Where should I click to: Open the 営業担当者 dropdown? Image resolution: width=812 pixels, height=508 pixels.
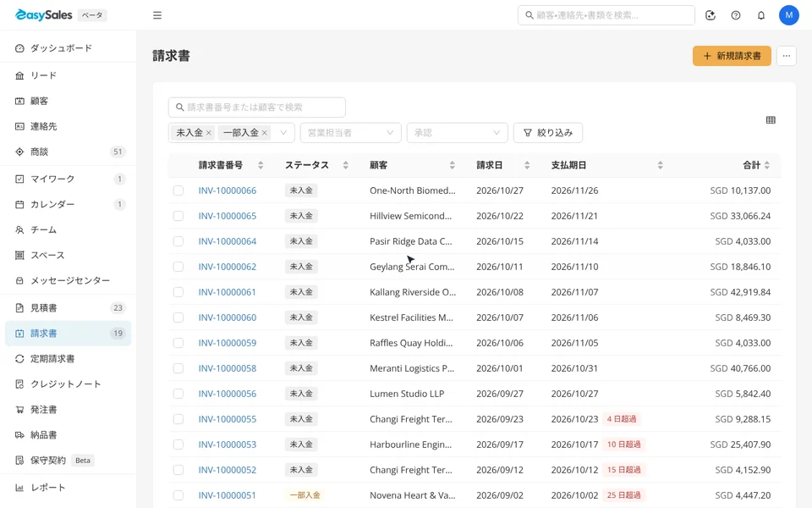(350, 133)
